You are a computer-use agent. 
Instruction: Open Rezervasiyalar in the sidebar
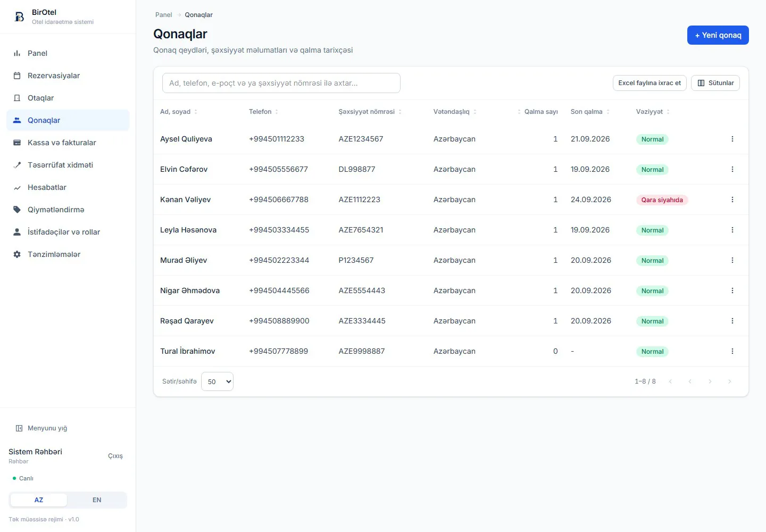click(68, 76)
